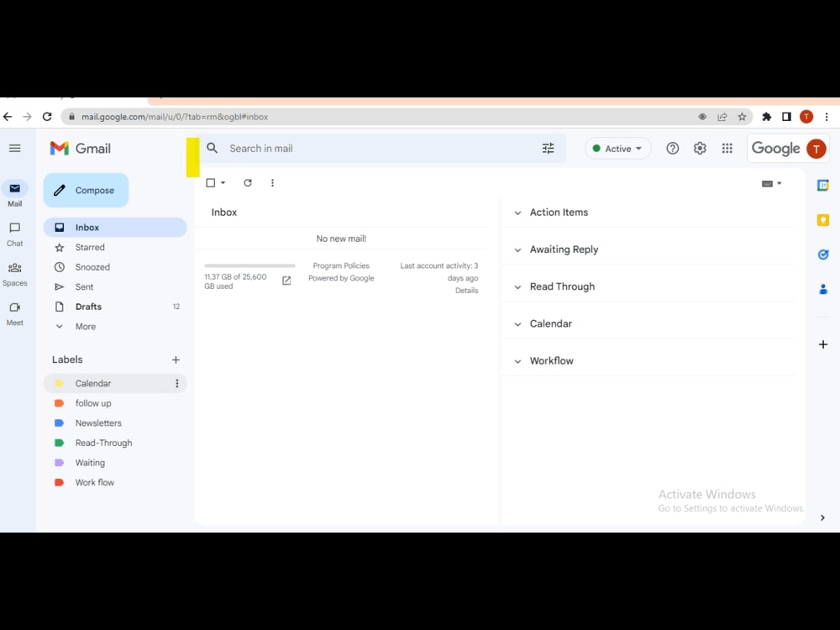
Task: Open the toolbar more options menu
Action: click(272, 182)
